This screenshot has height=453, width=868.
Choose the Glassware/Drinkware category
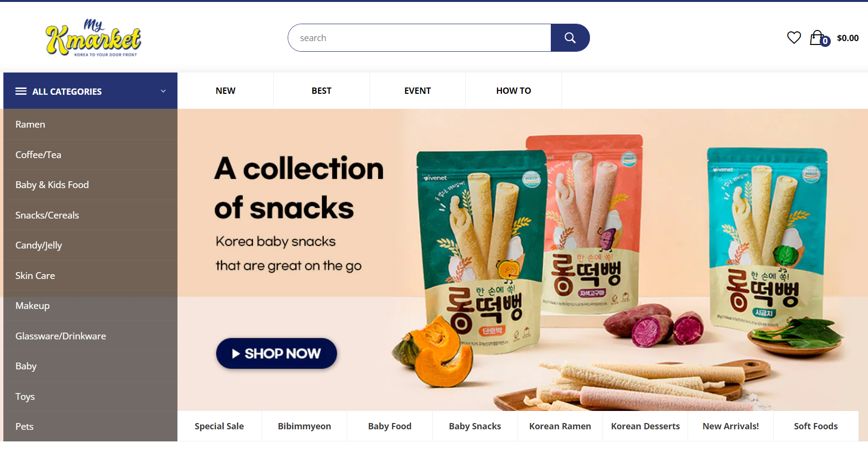(x=90, y=336)
